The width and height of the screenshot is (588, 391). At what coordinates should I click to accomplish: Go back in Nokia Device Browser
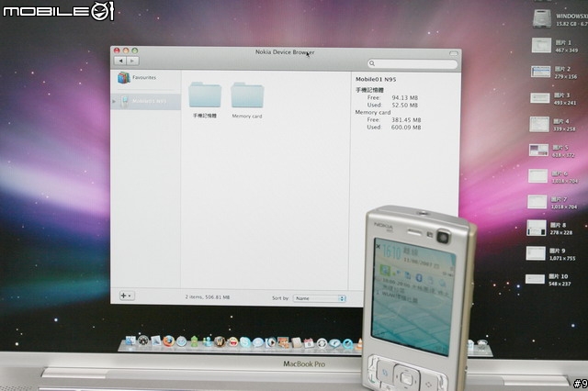tap(120, 61)
